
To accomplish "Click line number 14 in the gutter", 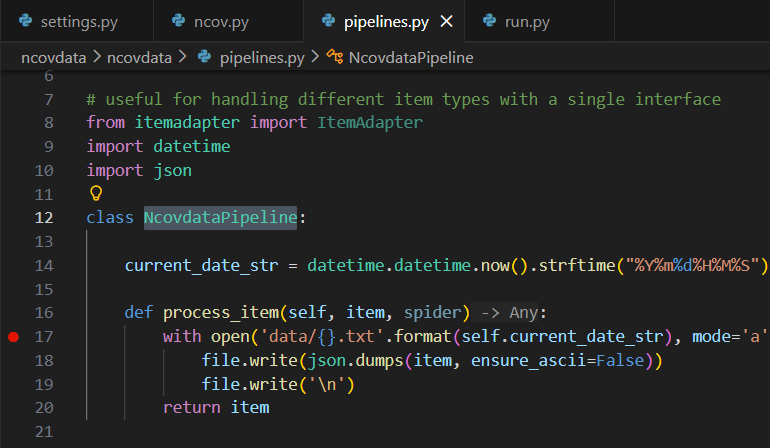I will pos(44,265).
